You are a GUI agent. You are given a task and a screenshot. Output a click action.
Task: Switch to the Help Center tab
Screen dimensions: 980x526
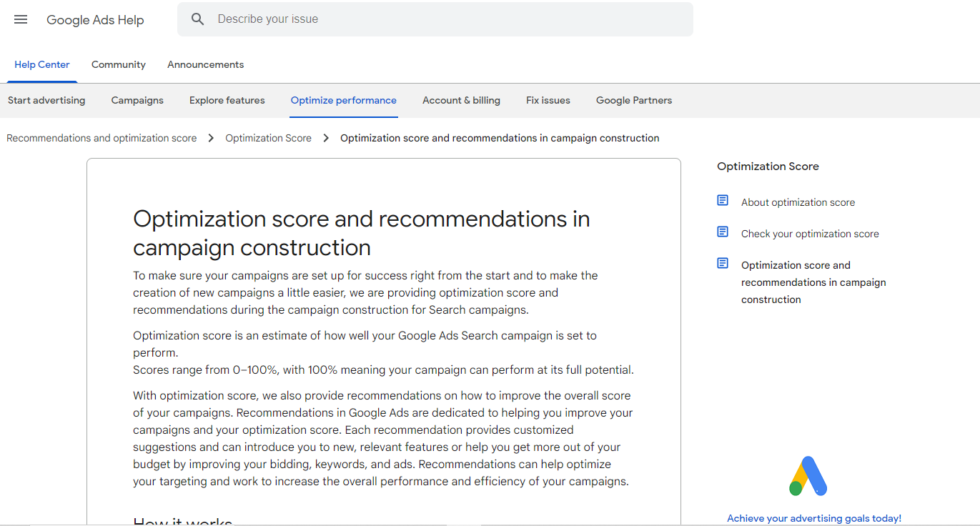pyautogui.click(x=42, y=65)
